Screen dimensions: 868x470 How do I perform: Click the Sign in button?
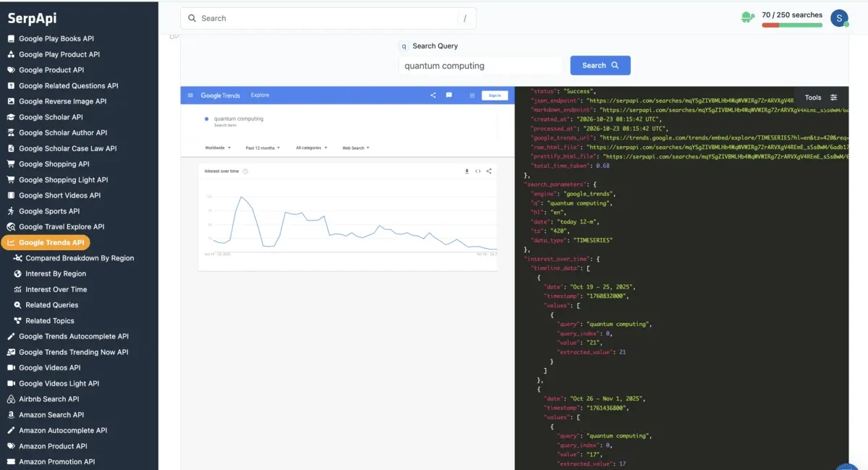[495, 95]
